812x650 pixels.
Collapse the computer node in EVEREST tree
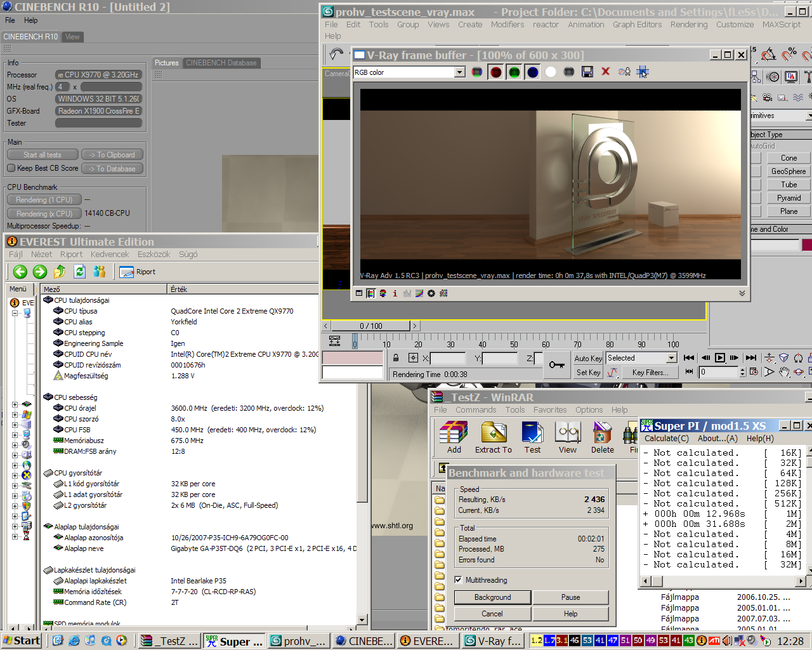15,313
